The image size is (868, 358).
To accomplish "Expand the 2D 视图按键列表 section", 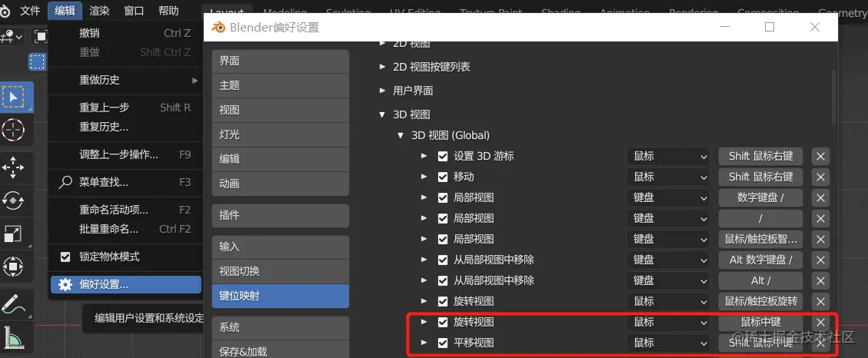I will click(x=382, y=67).
